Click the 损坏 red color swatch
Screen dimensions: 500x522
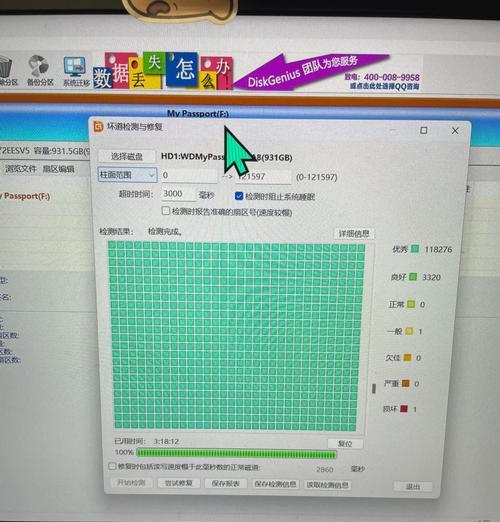404,408
